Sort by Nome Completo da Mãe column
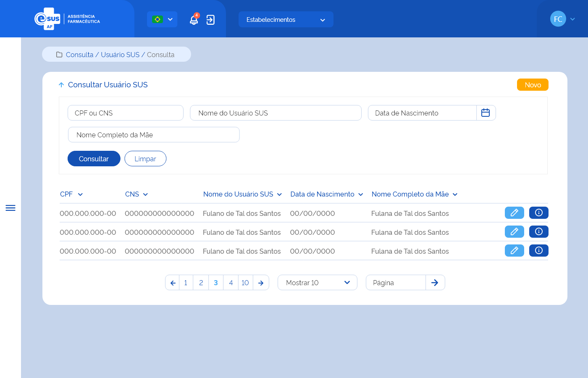588x378 pixels. 415,194
